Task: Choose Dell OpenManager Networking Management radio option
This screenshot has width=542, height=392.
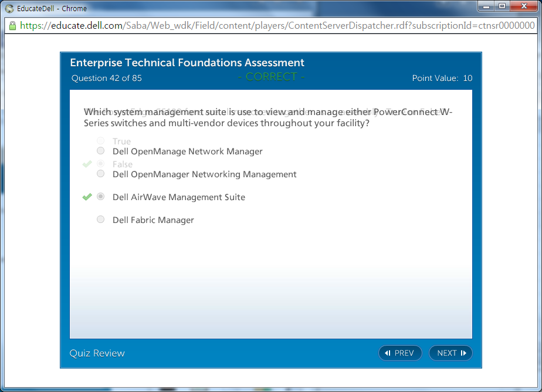Action: point(101,174)
